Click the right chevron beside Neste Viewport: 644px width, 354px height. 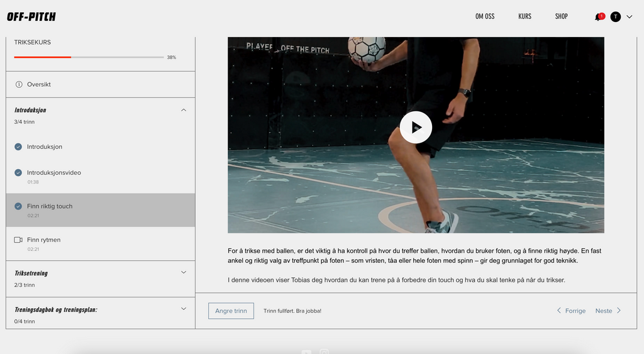tap(619, 311)
